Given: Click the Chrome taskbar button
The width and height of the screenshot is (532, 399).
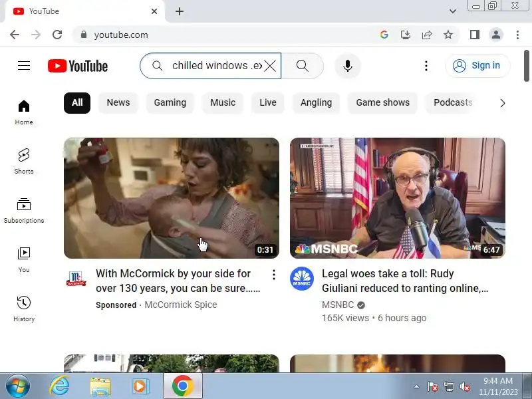Looking at the screenshot, I should click(182, 386).
